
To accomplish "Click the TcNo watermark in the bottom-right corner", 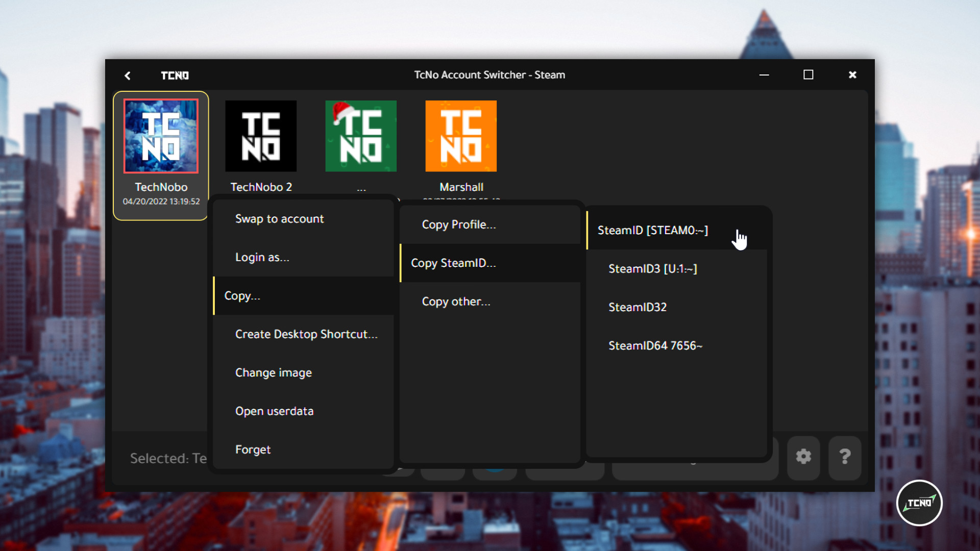I will 919,503.
